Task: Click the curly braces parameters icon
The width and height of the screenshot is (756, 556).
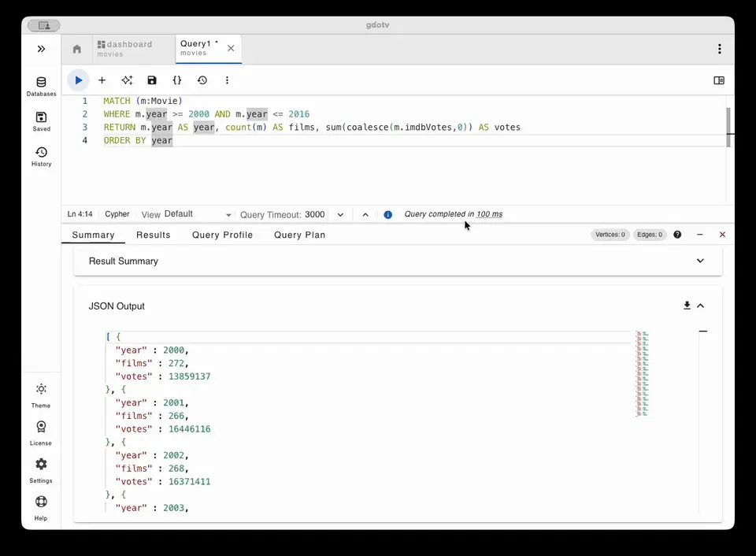Action: click(x=177, y=80)
